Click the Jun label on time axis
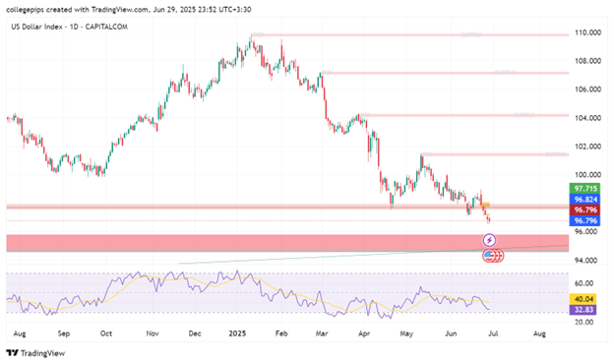This screenshot has height=364, width=614. click(451, 334)
